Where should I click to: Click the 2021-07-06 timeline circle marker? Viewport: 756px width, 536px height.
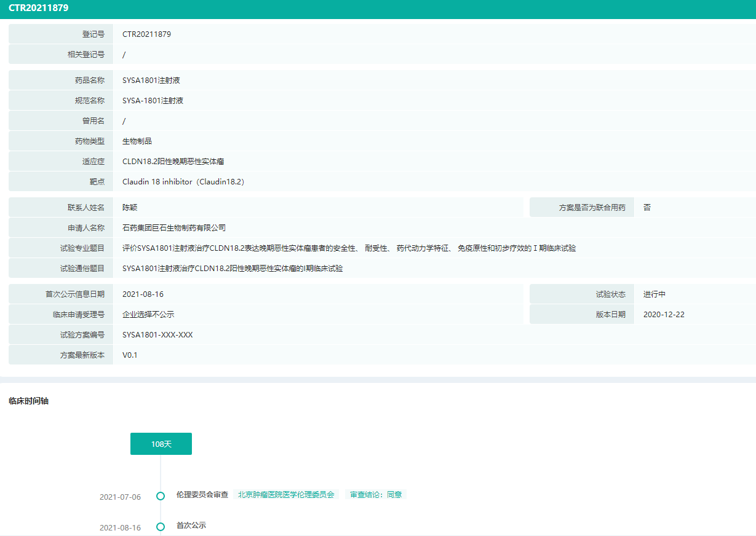point(161,496)
